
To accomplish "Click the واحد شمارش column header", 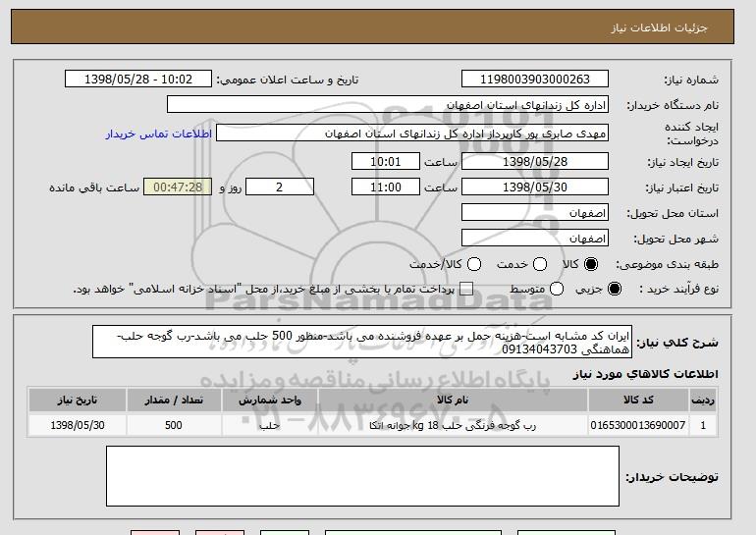I will click(270, 401).
